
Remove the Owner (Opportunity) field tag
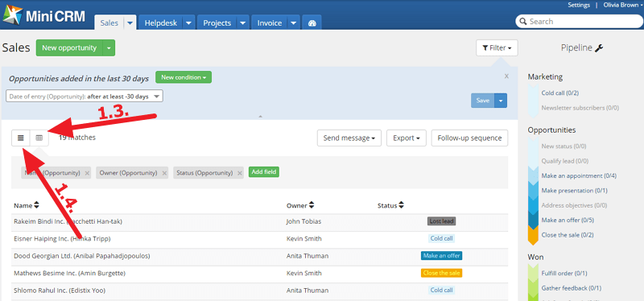pos(164,173)
